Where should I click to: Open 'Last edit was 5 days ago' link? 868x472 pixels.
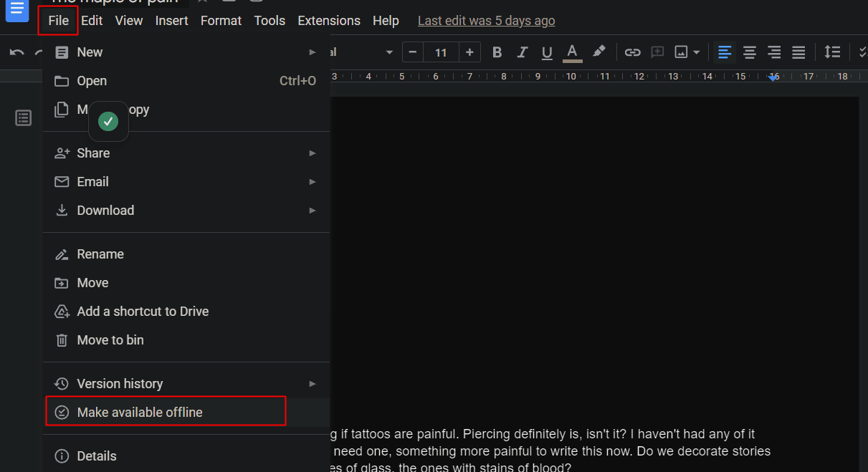pos(487,21)
